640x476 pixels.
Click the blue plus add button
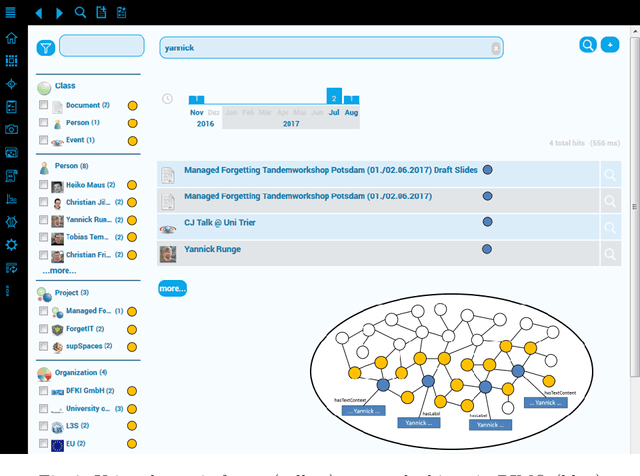tap(610, 45)
